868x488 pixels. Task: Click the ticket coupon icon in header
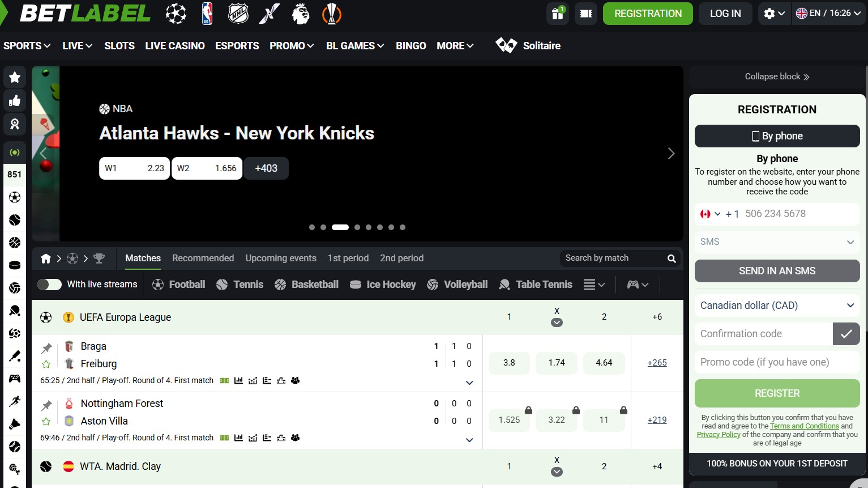coord(586,14)
